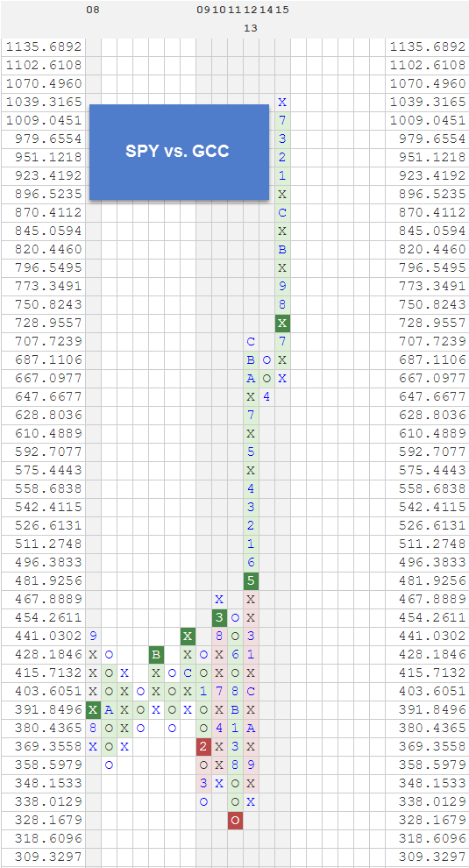
Task: Click the blue 9 in 441.0302 row
Action: point(93,636)
